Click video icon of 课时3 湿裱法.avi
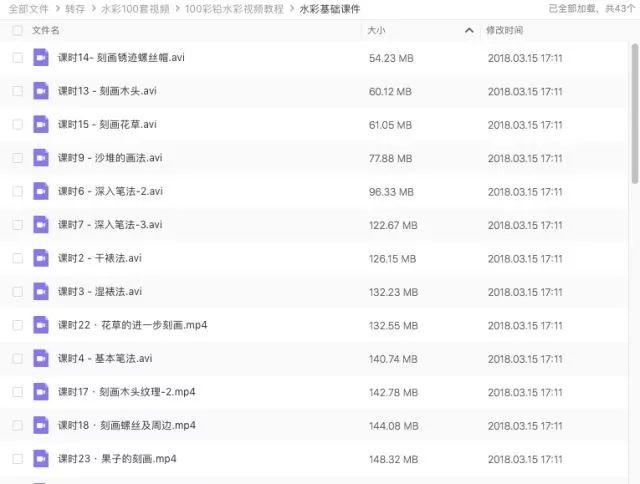Screen dimensions: 640x484 pos(41,292)
